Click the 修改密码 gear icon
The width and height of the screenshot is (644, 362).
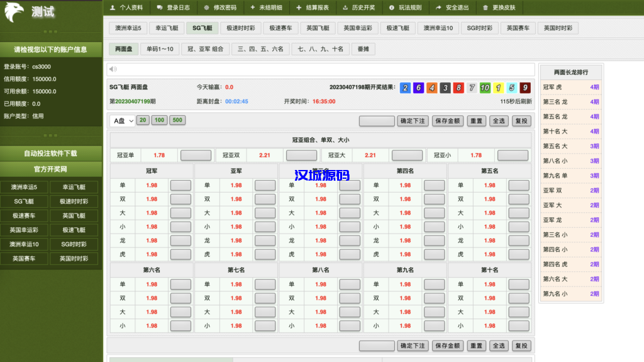pyautogui.click(x=206, y=8)
